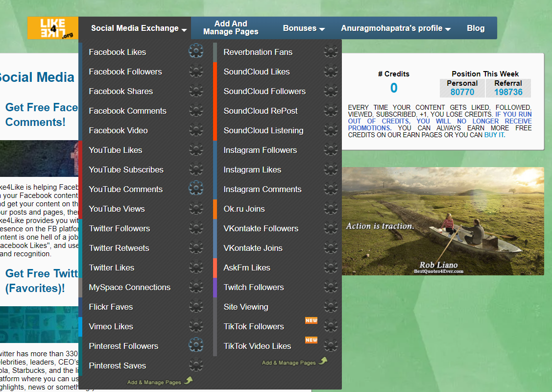Screen dimensions: 552x392
Task: Open Pinterest Followers menu entry
Action: coord(123,346)
